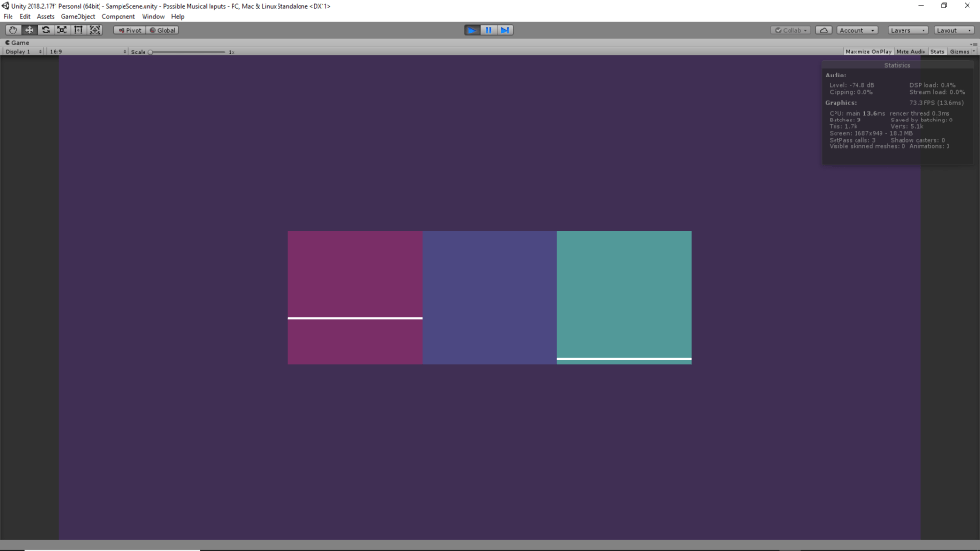Screen dimensions: 980x551
Task: Step forward one frame
Action: (x=505, y=30)
